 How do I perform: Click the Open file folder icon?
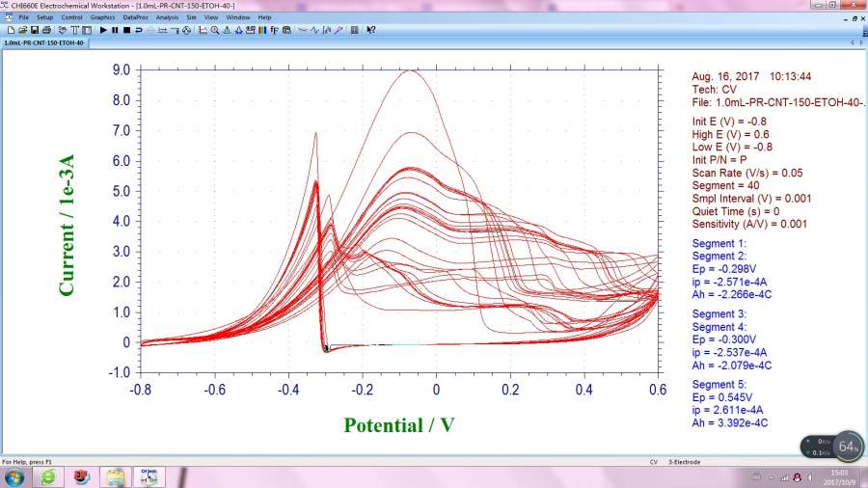click(x=23, y=30)
